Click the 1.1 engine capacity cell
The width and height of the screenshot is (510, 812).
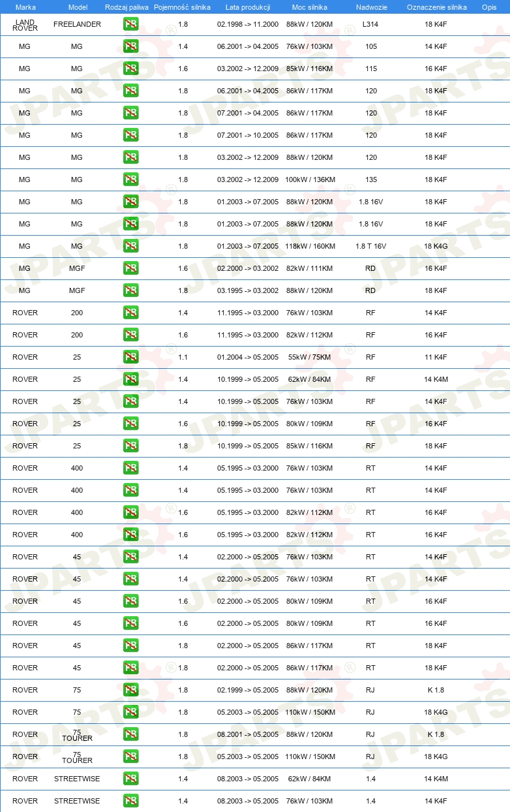pyautogui.click(x=183, y=357)
